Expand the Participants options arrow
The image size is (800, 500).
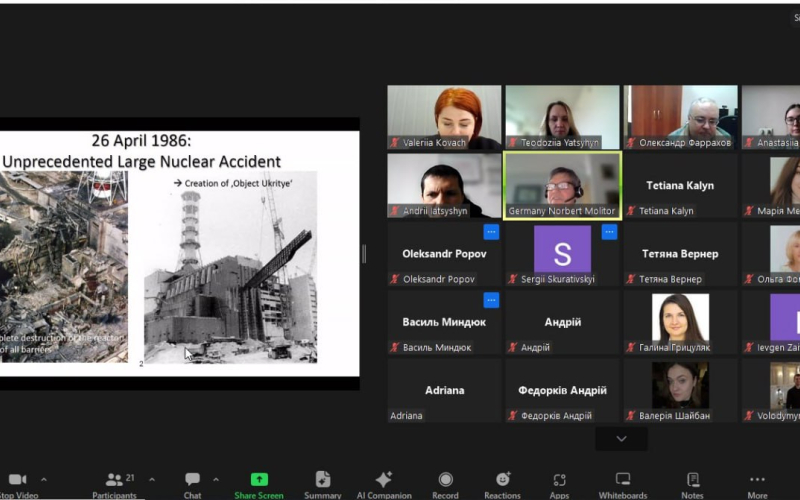click(x=152, y=480)
